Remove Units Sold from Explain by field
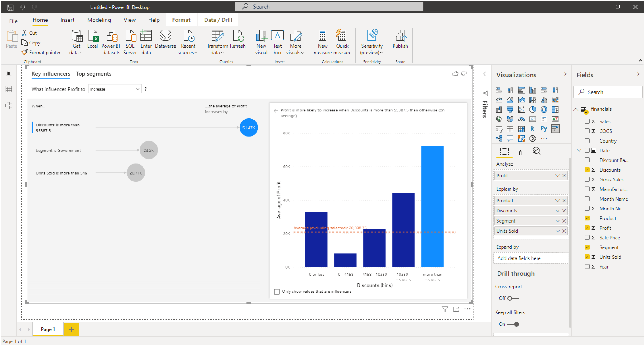This screenshot has width=644, height=346. pyautogui.click(x=564, y=231)
